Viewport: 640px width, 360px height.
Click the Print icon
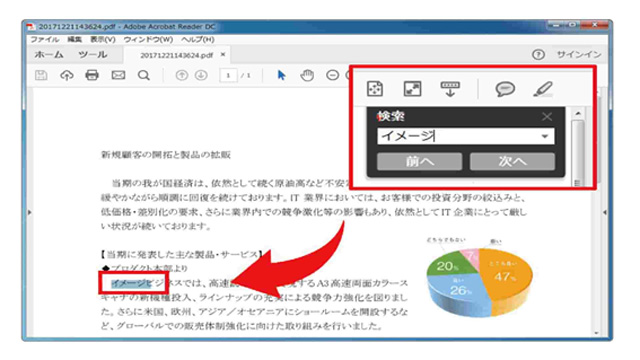click(x=92, y=76)
